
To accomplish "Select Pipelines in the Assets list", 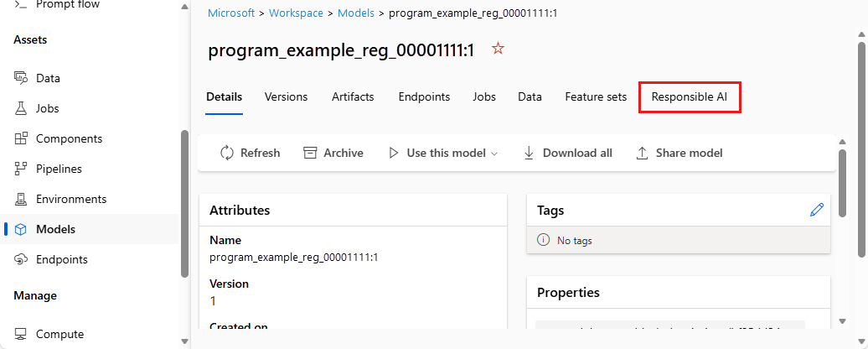I will point(59,169).
